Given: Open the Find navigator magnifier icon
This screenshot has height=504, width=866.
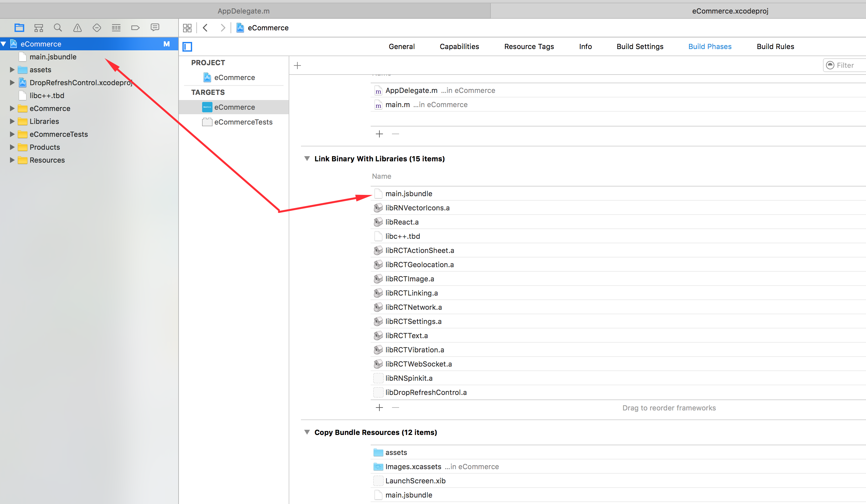Looking at the screenshot, I should [58, 27].
